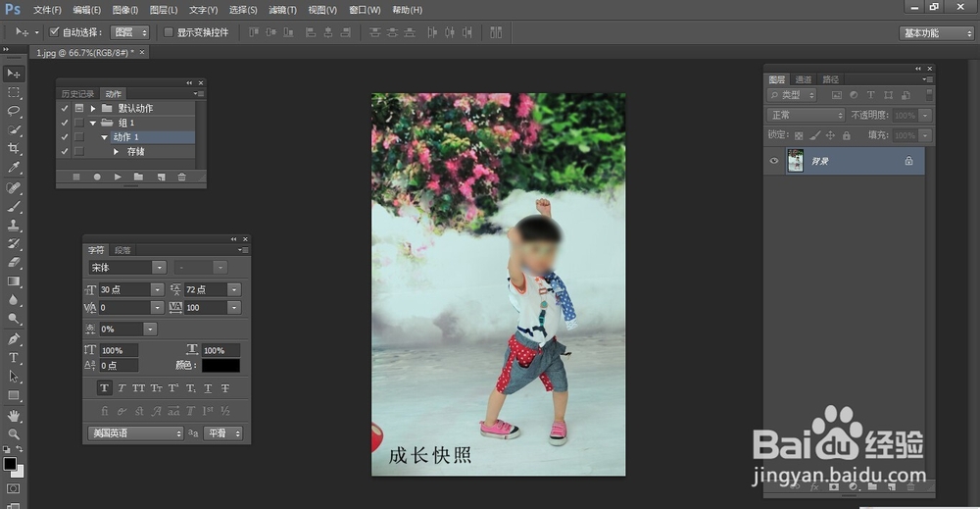Toggle Quick Mask mode icon
This screenshot has width=980, height=509.
coord(13,488)
